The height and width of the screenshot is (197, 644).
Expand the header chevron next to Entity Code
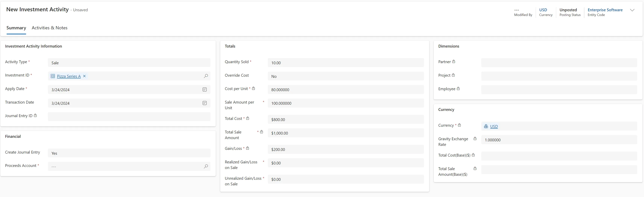[x=632, y=10]
